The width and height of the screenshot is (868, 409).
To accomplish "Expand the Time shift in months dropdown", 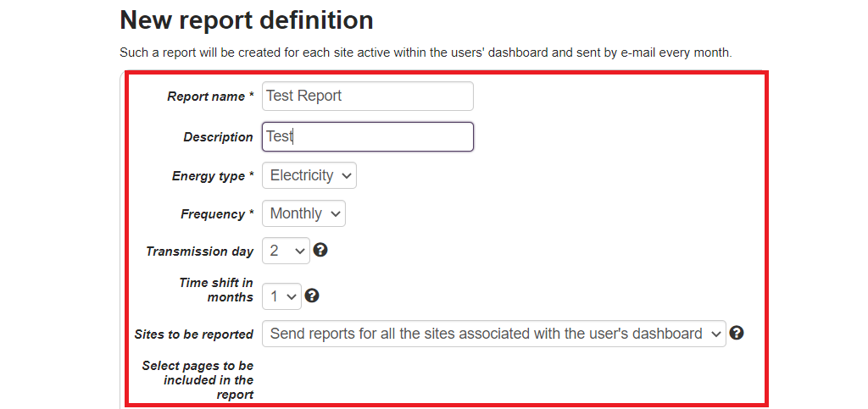I will (281, 296).
